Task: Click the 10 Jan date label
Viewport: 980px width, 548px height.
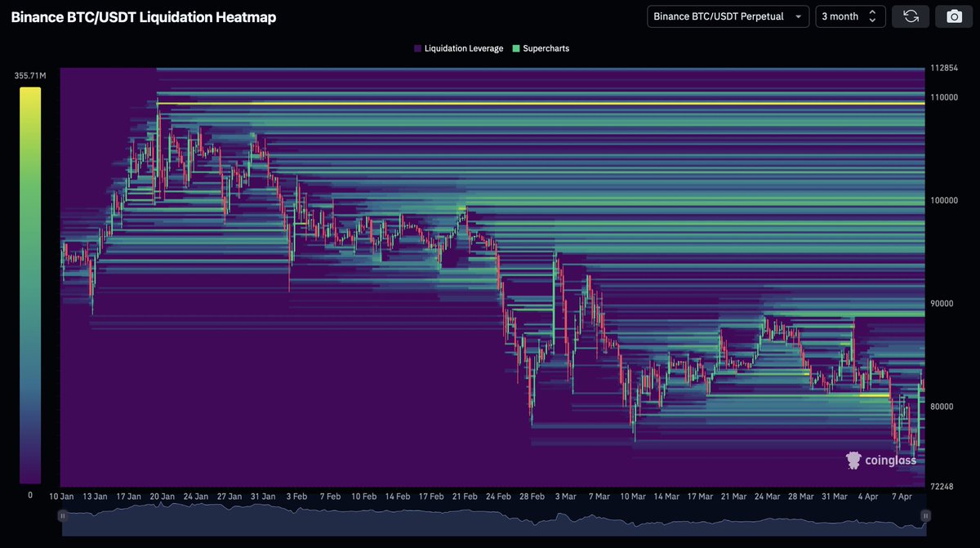Action: pos(61,497)
